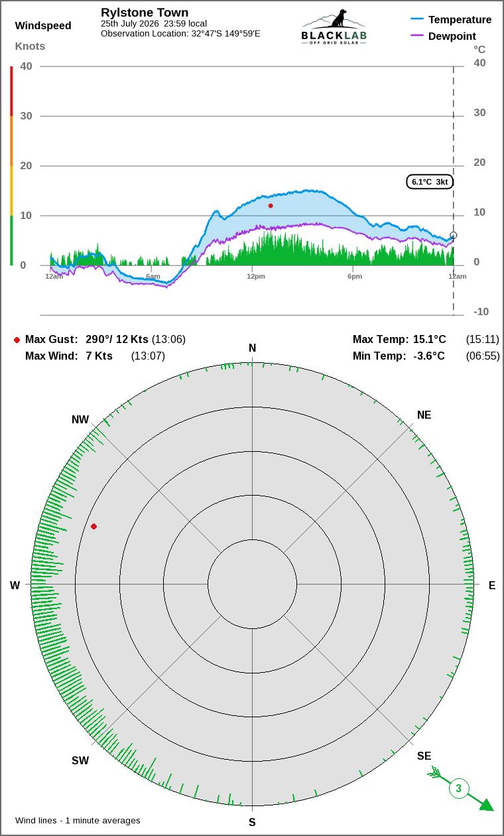Click the Max Temp time (15:11)
The height and width of the screenshot is (836, 504).
(483, 340)
